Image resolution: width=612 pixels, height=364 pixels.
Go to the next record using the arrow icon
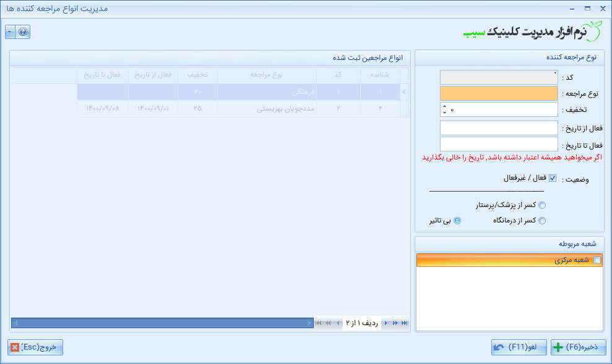pos(386,322)
